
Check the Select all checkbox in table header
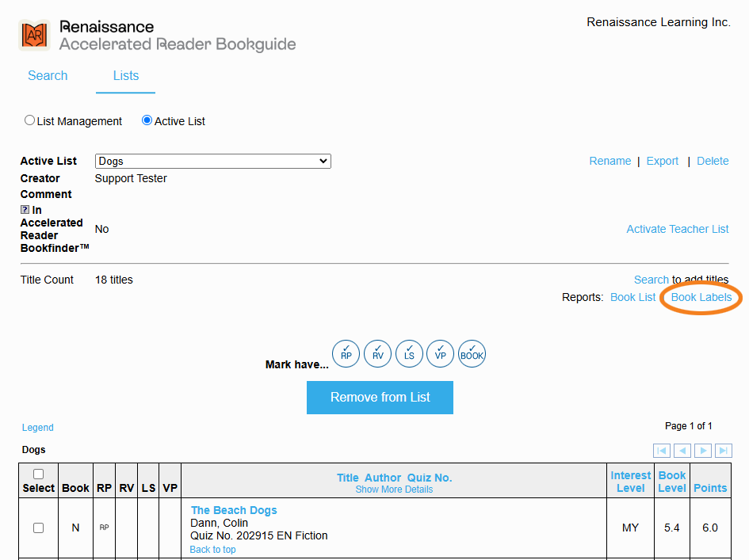tap(39, 474)
